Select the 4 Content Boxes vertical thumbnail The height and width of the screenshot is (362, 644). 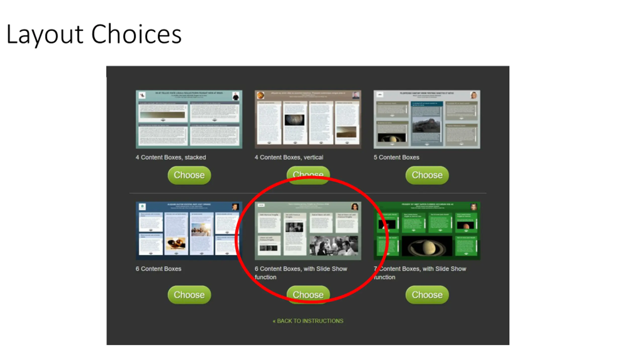(308, 119)
